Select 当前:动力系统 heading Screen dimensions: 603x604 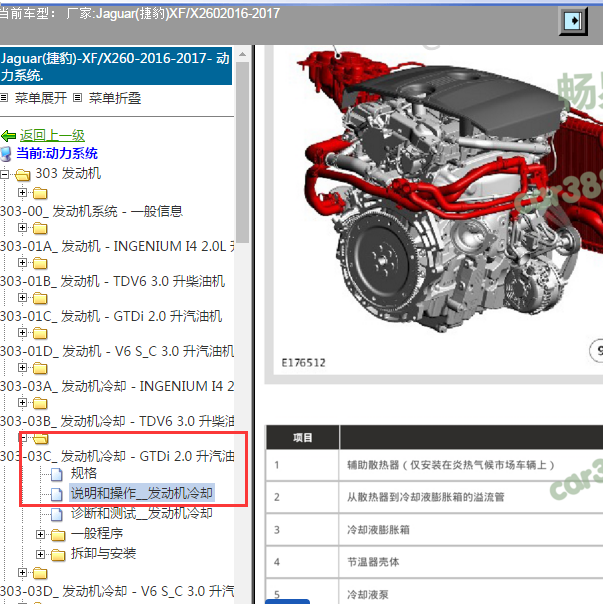pos(57,153)
